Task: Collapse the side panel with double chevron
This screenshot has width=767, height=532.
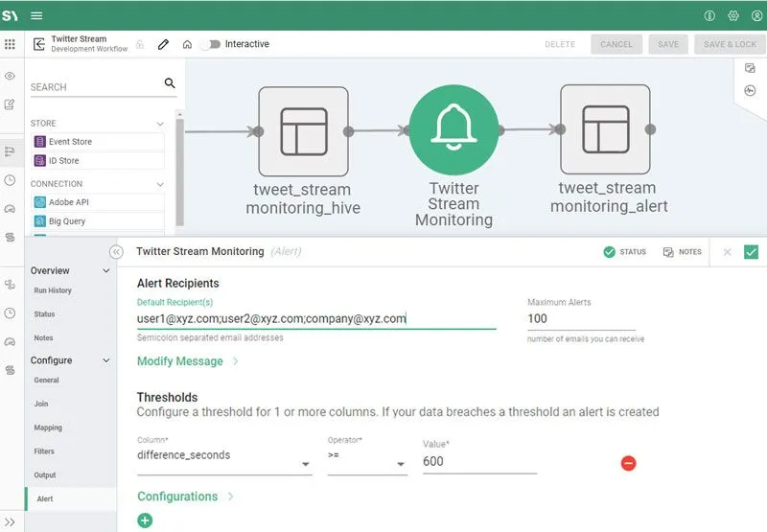Action: 116,252
